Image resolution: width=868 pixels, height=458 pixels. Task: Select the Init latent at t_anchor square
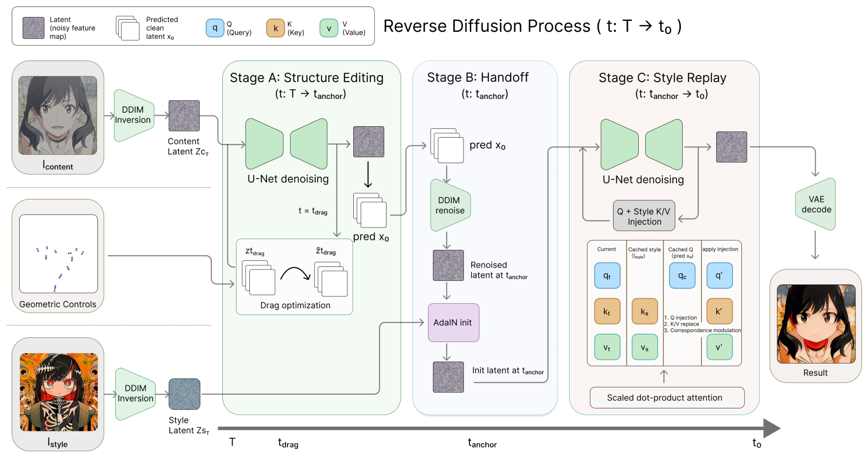[448, 377]
